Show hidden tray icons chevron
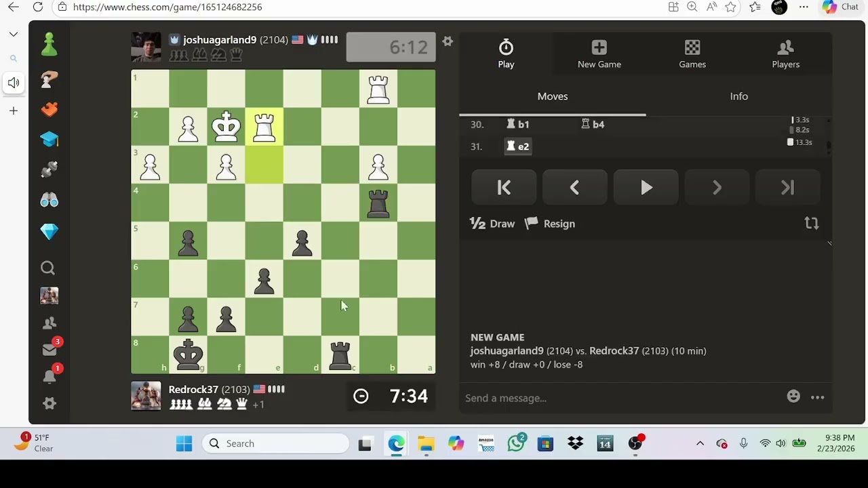 click(700, 443)
